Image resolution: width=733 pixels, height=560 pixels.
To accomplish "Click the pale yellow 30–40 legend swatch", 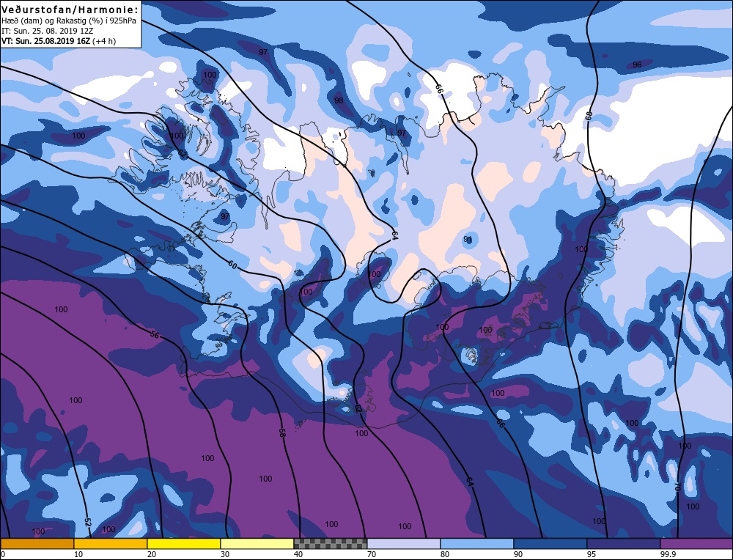I will coord(257,544).
